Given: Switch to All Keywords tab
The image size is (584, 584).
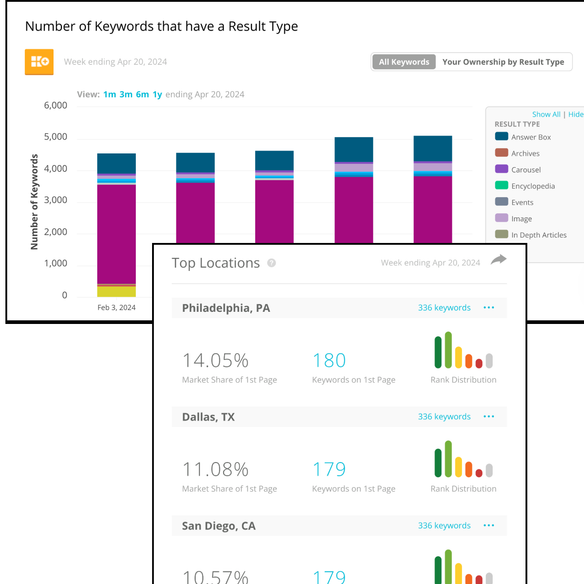Looking at the screenshot, I should [x=404, y=62].
